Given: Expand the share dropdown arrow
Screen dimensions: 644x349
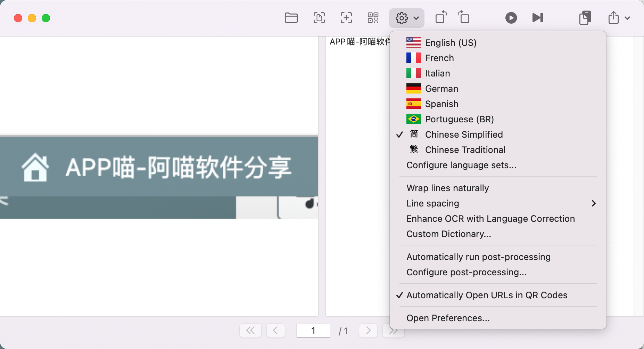Looking at the screenshot, I should [627, 18].
